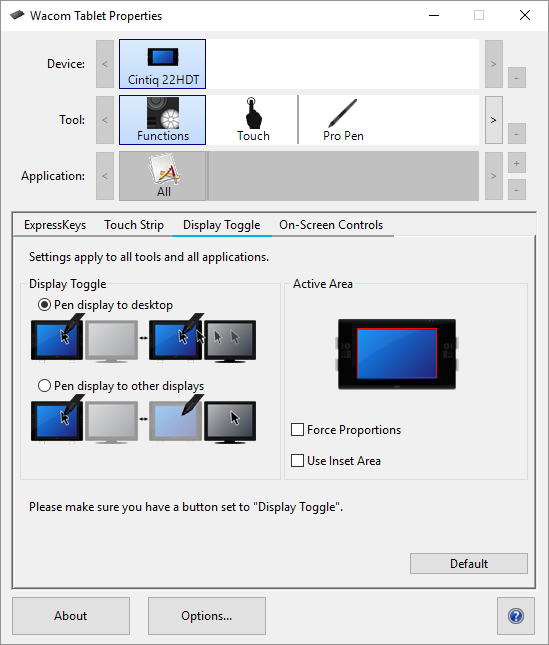Viewport: 549px width, 645px height.
Task: Remove device with the minus button
Action: pyautogui.click(x=517, y=78)
